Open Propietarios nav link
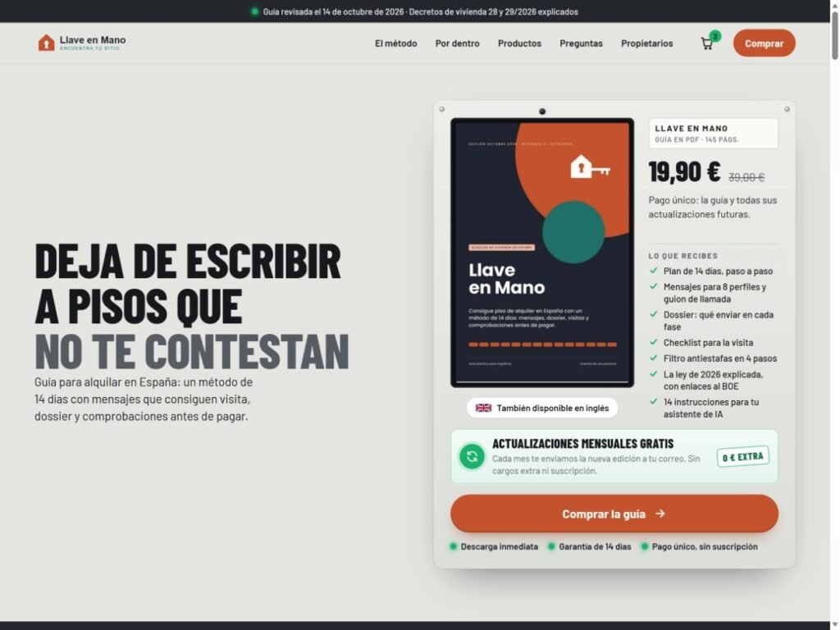The image size is (840, 630). click(x=646, y=43)
